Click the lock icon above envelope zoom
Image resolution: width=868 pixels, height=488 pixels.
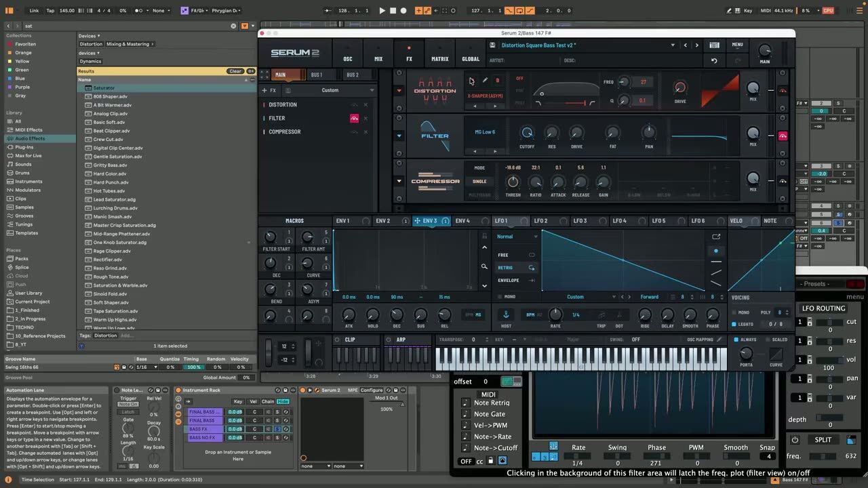(484, 236)
